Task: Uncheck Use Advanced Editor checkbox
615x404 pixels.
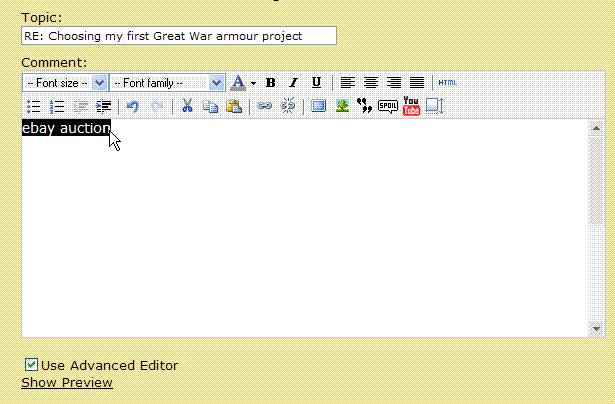Action: tap(31, 365)
